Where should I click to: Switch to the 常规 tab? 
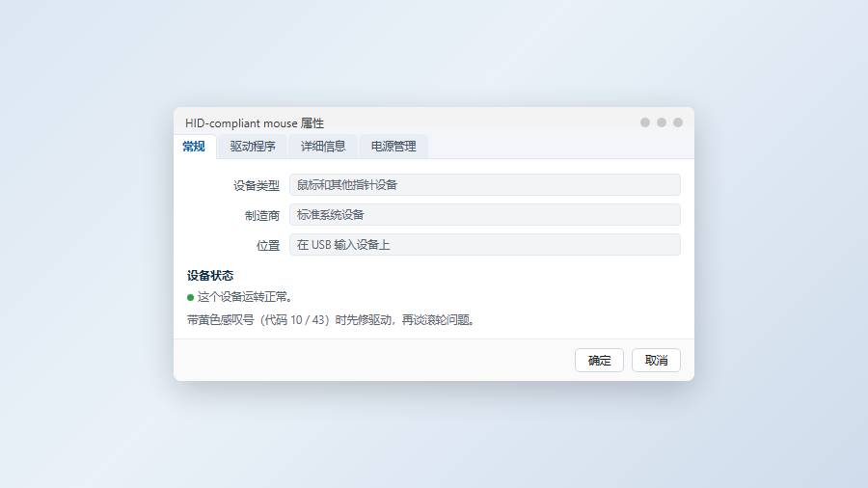194,147
